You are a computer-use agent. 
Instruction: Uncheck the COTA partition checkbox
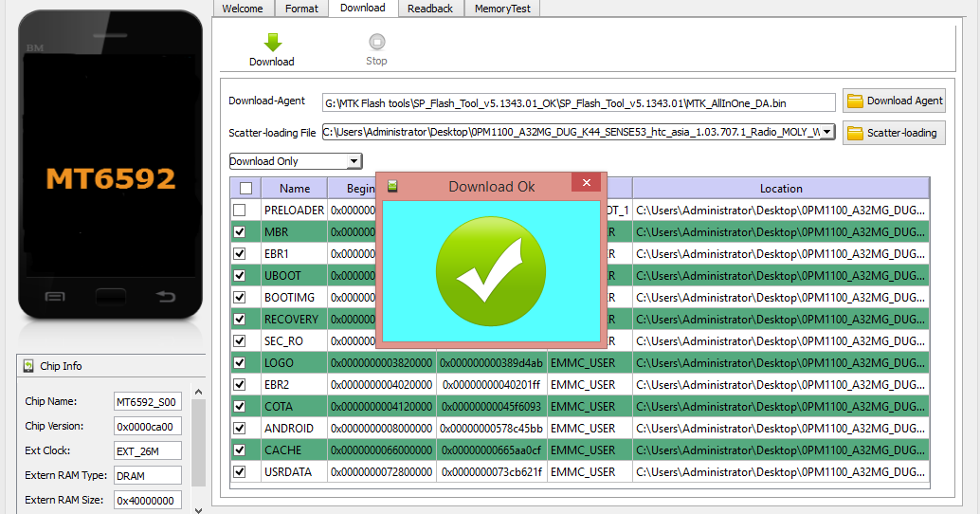[x=240, y=407]
